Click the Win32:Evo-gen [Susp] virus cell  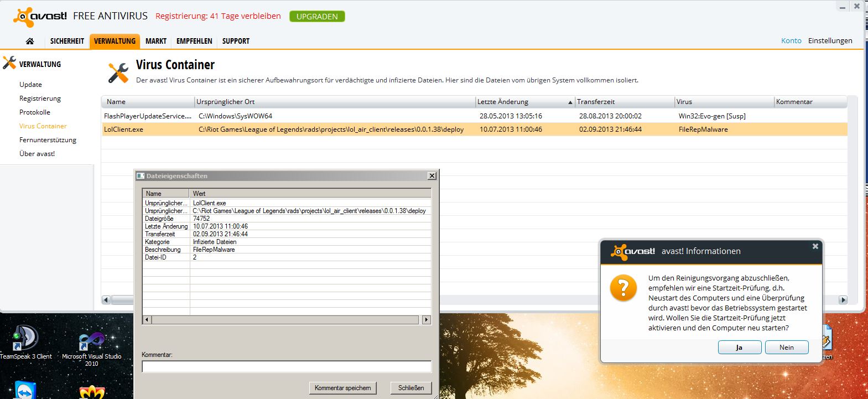pyautogui.click(x=712, y=116)
